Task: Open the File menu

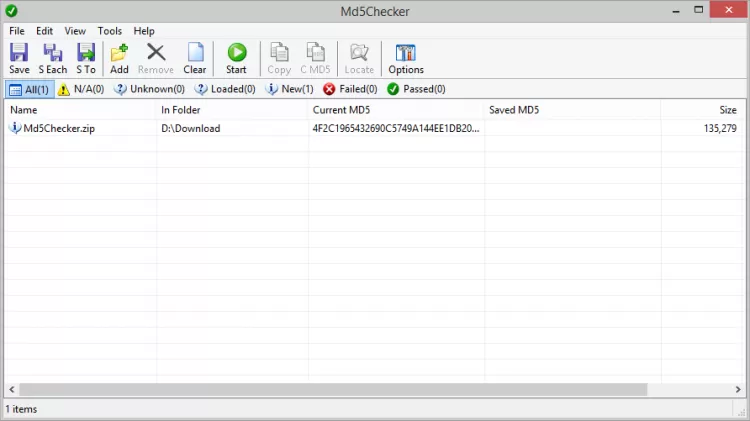Action: [x=17, y=31]
